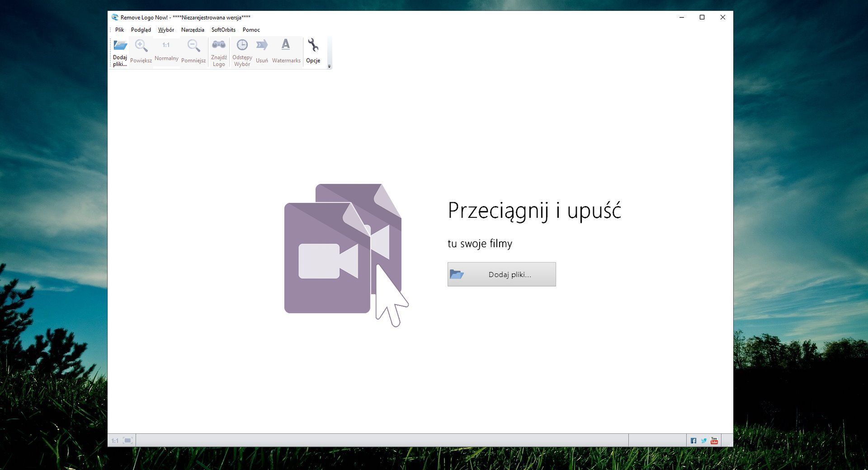
Task: Click the Dodaj pliki... button
Action: click(501, 274)
